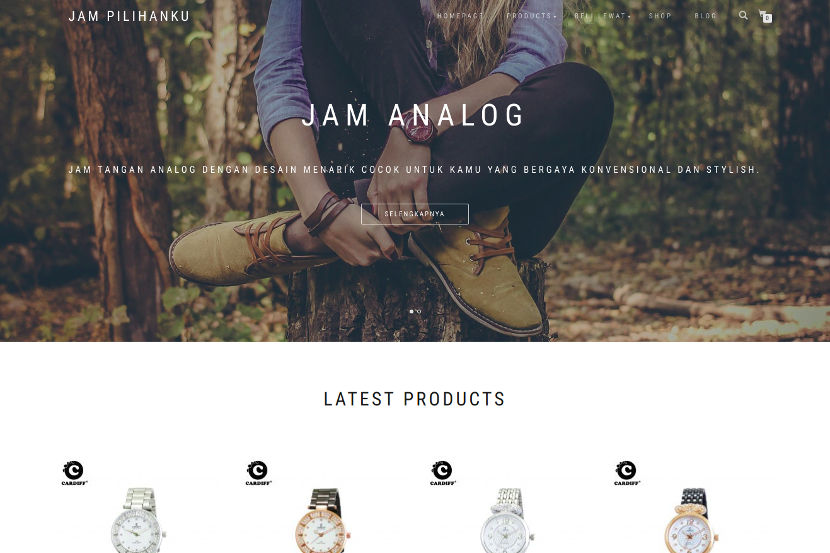Open the shopping cart icon
The height and width of the screenshot is (553, 830).
765,16
